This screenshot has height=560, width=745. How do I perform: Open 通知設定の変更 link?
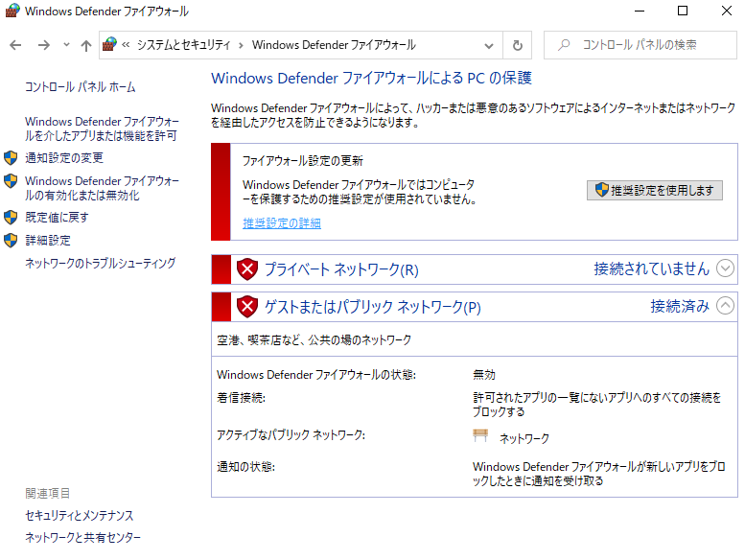click(64, 157)
